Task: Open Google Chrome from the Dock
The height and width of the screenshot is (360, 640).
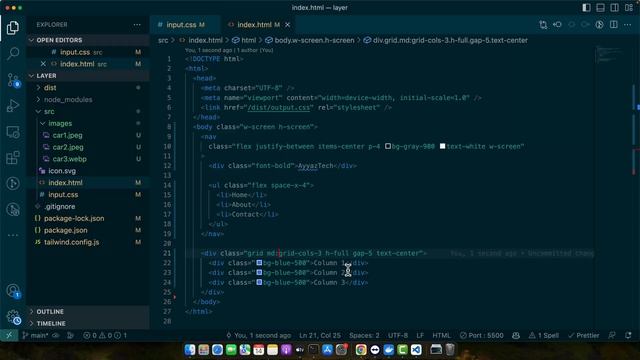Action: coord(361,350)
